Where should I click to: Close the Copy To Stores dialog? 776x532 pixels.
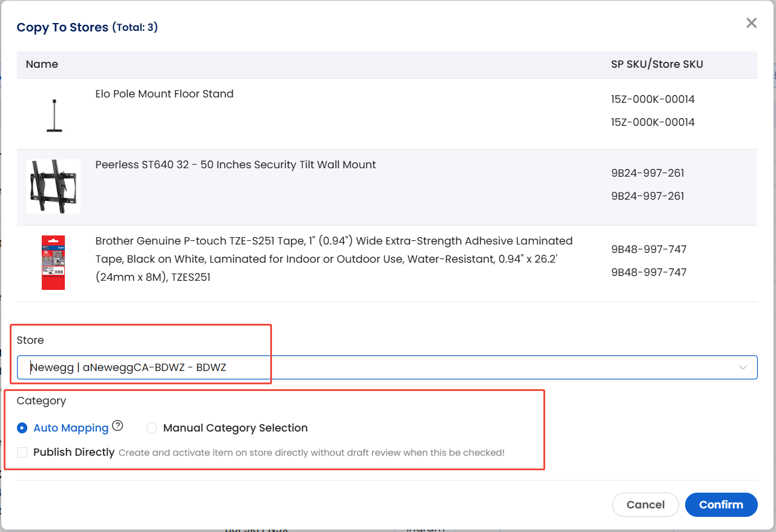pyautogui.click(x=751, y=23)
